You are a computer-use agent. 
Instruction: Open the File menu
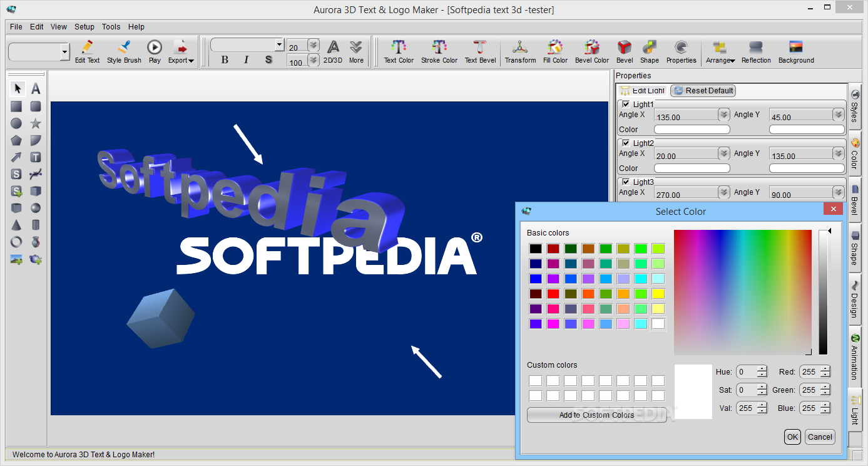pyautogui.click(x=16, y=27)
